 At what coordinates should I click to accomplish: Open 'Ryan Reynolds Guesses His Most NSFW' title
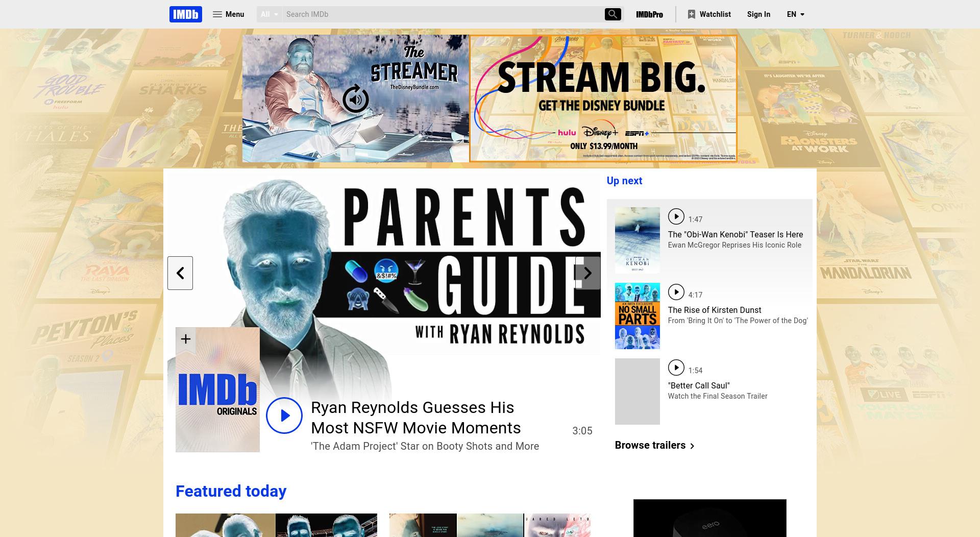415,418
